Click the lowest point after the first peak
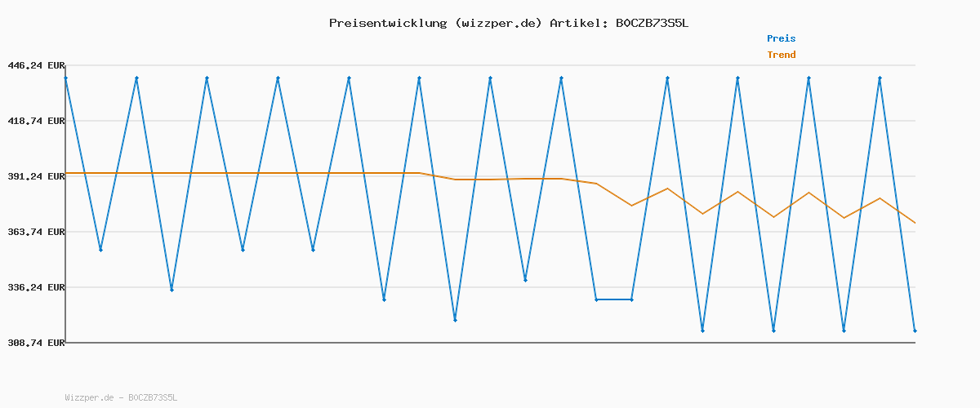Screen dimensions: 980x408 coord(100,250)
